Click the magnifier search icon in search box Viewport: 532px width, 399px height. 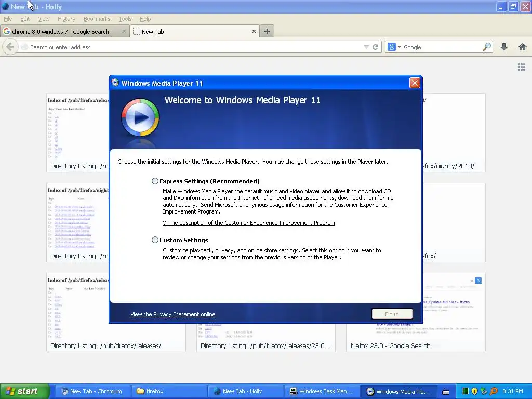click(x=487, y=47)
